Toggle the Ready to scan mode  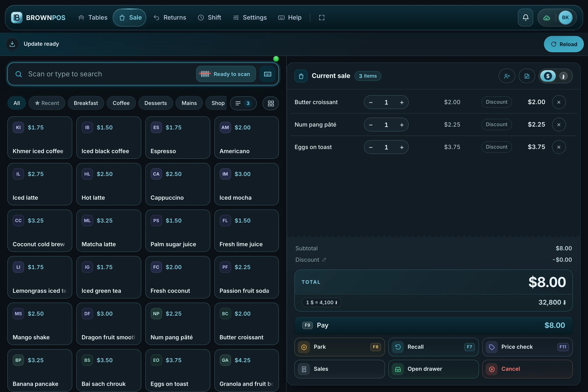[226, 74]
